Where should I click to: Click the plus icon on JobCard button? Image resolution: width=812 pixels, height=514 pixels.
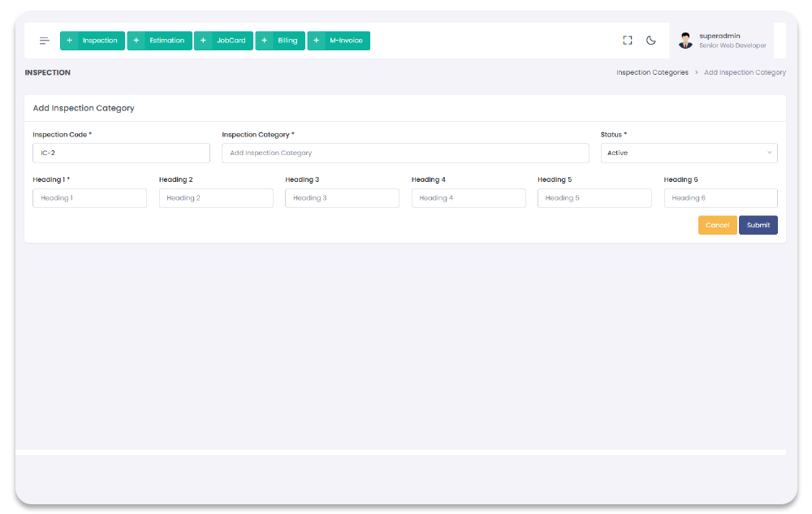tap(204, 41)
